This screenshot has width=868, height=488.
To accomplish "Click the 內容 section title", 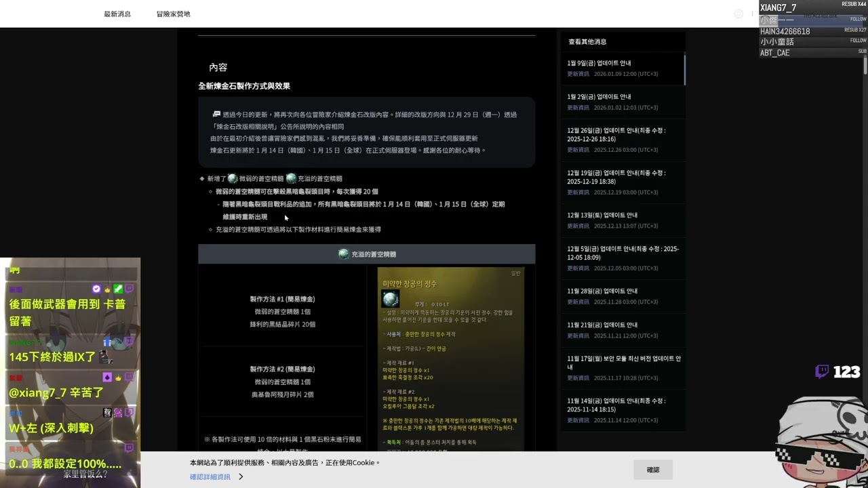I will (x=218, y=67).
